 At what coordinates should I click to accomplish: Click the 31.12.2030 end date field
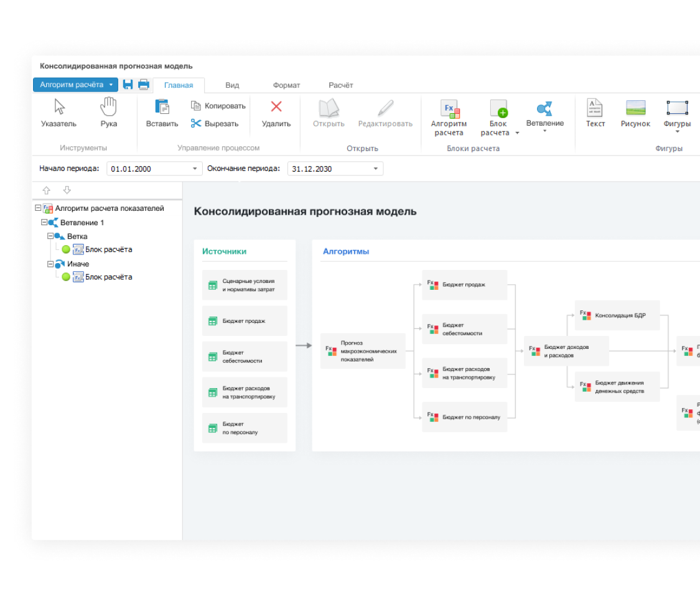click(x=335, y=169)
